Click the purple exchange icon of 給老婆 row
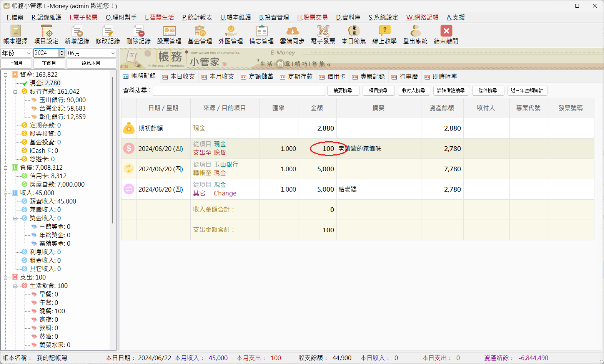604x364 pixels. click(x=129, y=189)
